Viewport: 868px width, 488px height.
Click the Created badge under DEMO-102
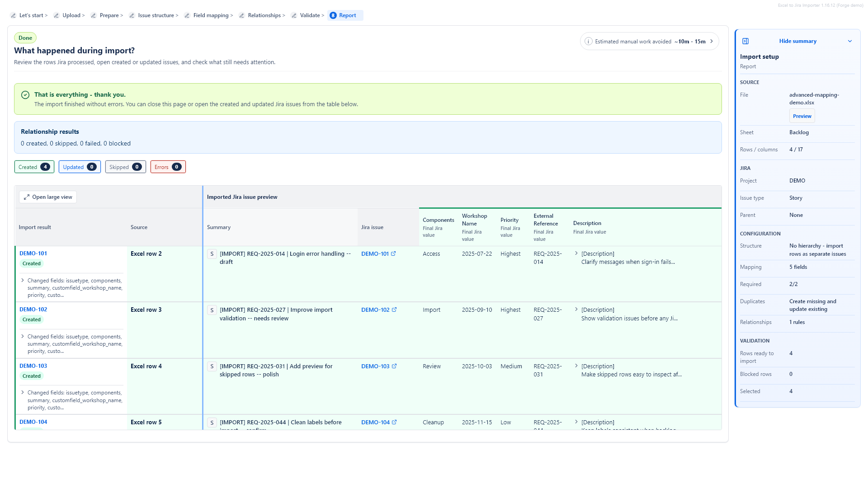32,319
